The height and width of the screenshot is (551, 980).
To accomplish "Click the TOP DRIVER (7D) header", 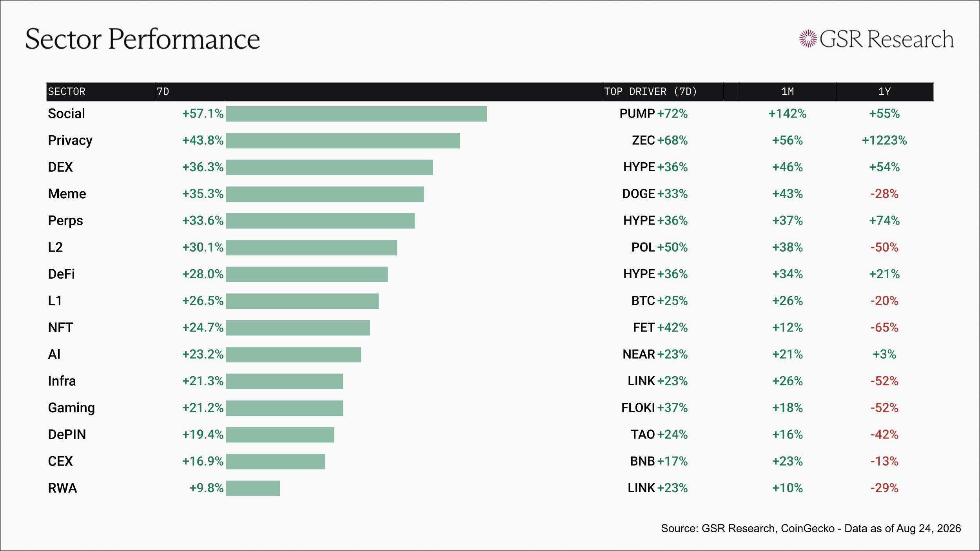I will point(650,92).
